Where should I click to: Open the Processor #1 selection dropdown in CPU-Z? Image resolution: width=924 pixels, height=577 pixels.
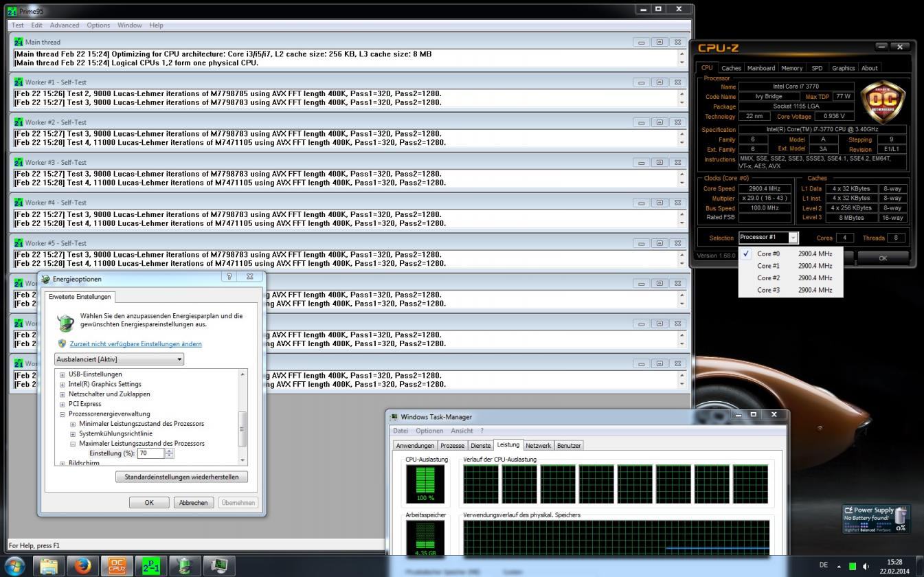pos(768,238)
